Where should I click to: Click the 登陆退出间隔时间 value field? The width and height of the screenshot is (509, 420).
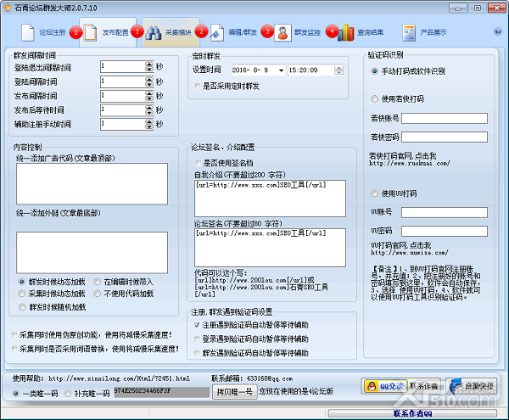(123, 66)
